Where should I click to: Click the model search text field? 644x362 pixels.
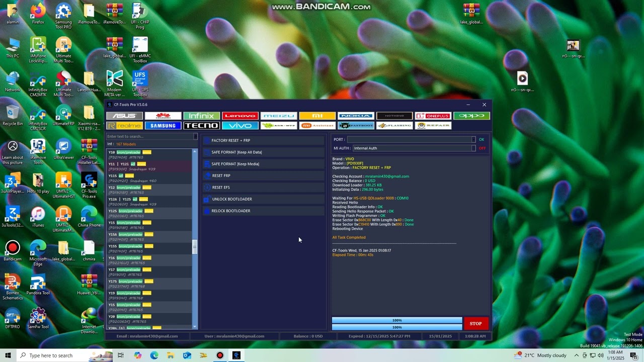(x=150, y=136)
